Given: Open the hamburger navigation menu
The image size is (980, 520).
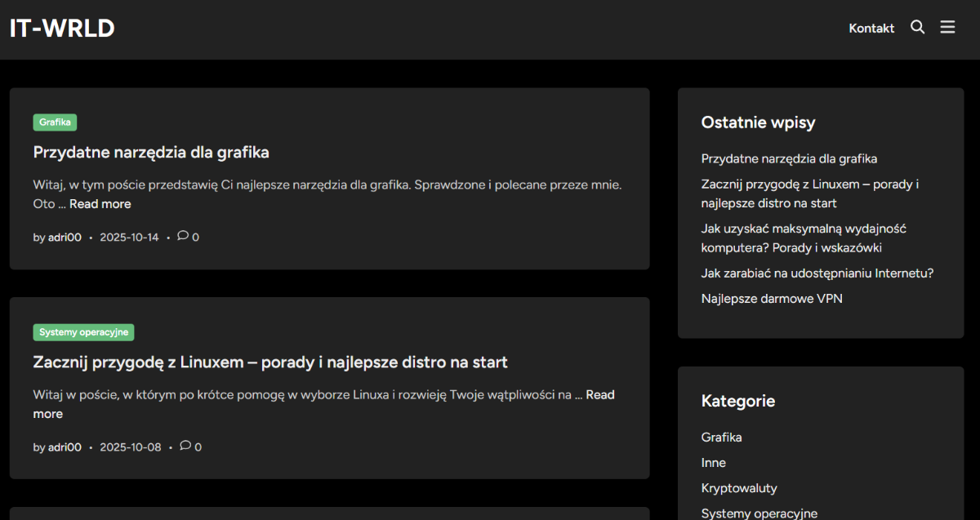Looking at the screenshot, I should coord(947,26).
